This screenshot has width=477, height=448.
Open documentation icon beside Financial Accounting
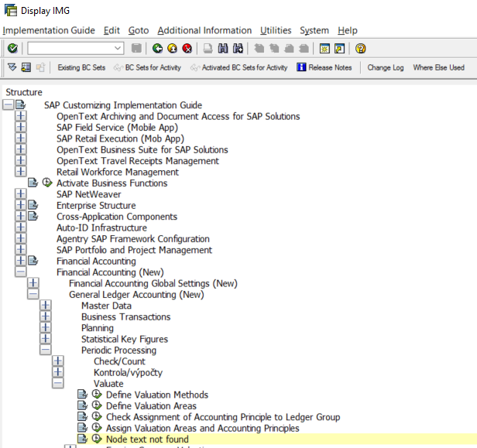33,261
